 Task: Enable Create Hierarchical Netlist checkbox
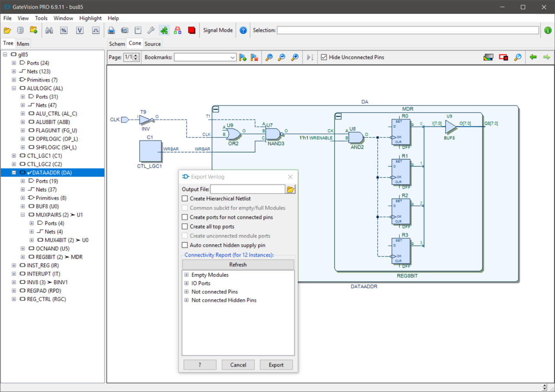point(185,198)
